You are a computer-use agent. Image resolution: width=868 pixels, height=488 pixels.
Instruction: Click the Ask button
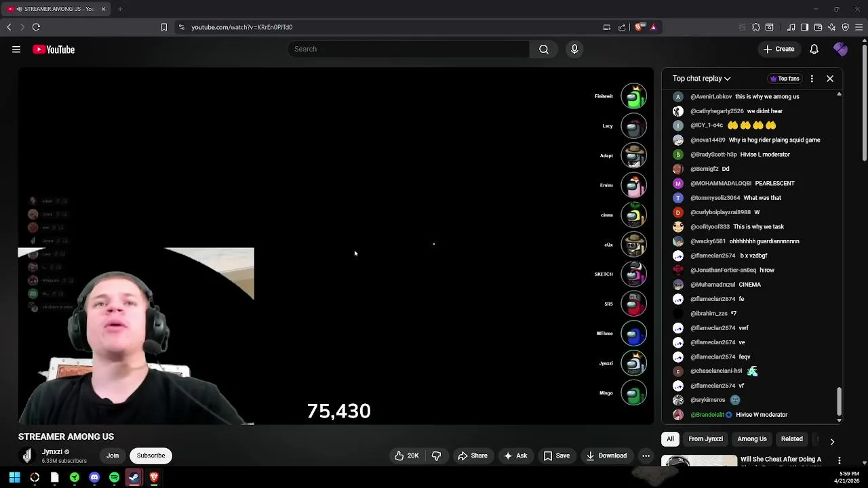pyautogui.click(x=515, y=455)
